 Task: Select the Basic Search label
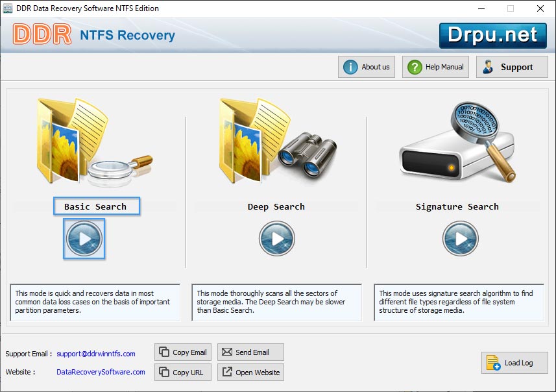[97, 206]
